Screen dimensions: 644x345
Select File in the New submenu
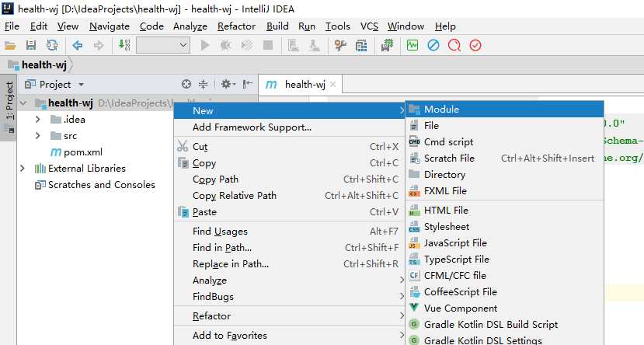tap(504, 126)
